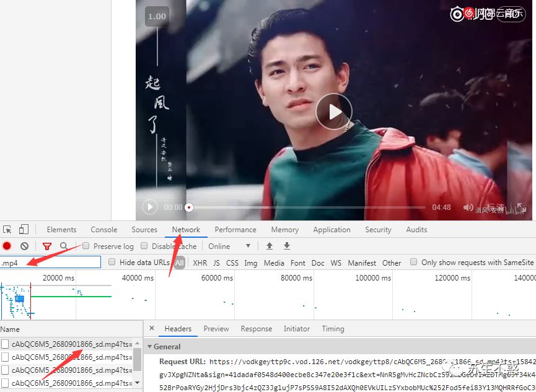
Task: Export HAR file download arrow icon
Action: coord(287,246)
